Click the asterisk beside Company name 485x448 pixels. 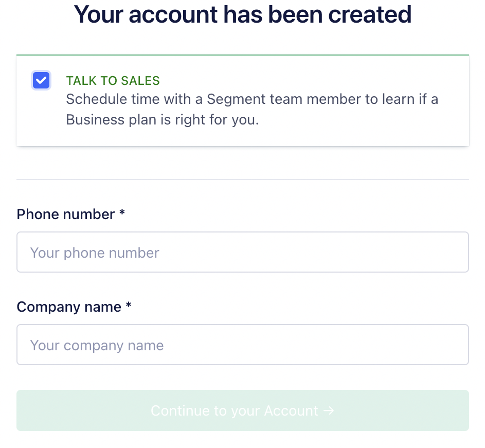[128, 307]
